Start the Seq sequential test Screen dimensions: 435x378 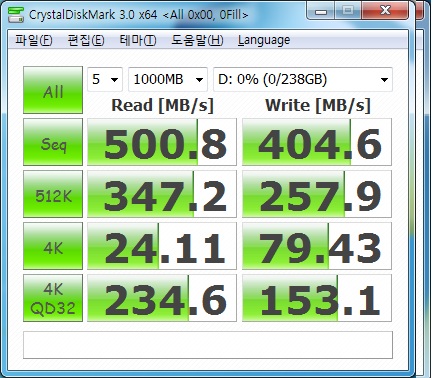pyautogui.click(x=53, y=142)
